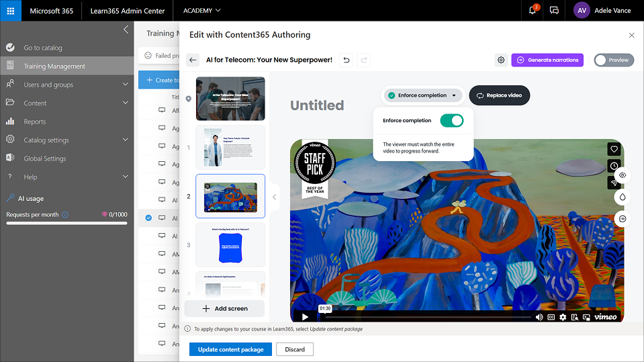
Task: Open authoring settings gear icon
Action: (x=501, y=60)
